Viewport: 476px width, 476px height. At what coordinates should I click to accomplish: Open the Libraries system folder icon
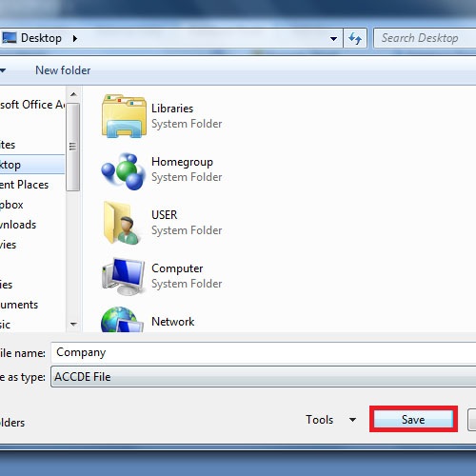pos(124,116)
